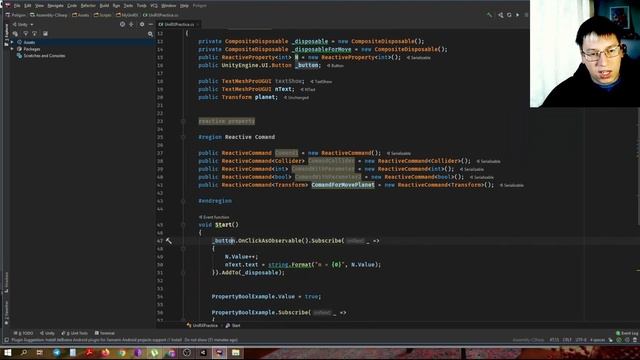Open the Build menu
Viewport: 640px width, 360px height.
(104, 6)
